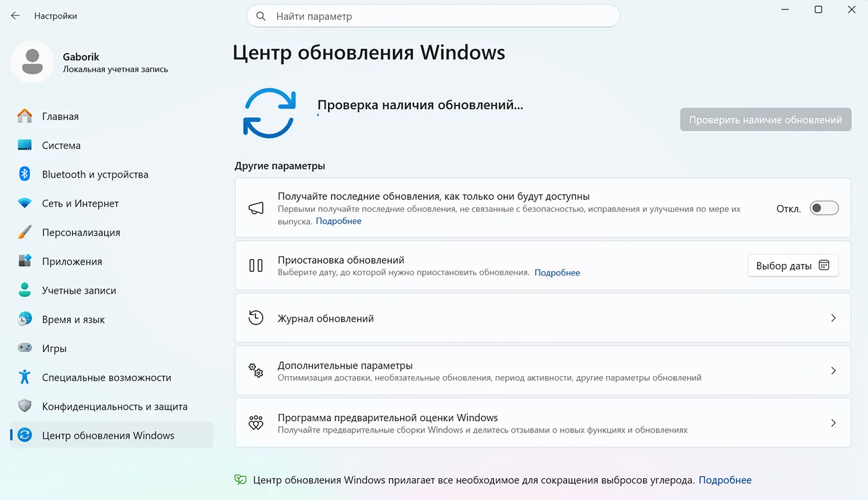Click Подробнее link in Приостановка обновлений

point(557,273)
